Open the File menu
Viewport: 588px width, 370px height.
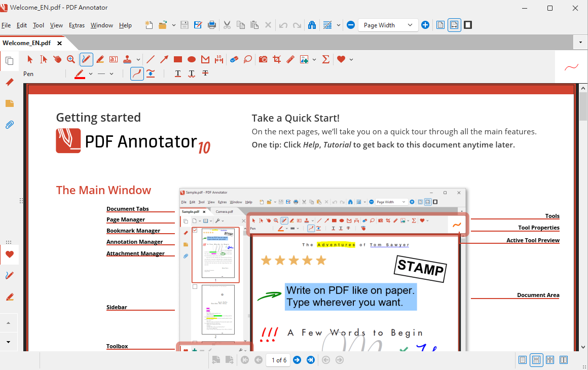6,25
